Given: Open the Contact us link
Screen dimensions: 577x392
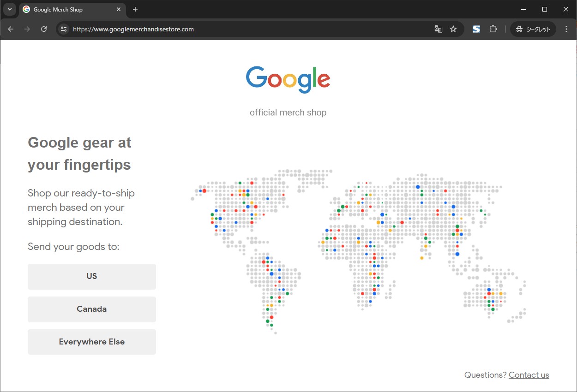Looking at the screenshot, I should (529, 375).
